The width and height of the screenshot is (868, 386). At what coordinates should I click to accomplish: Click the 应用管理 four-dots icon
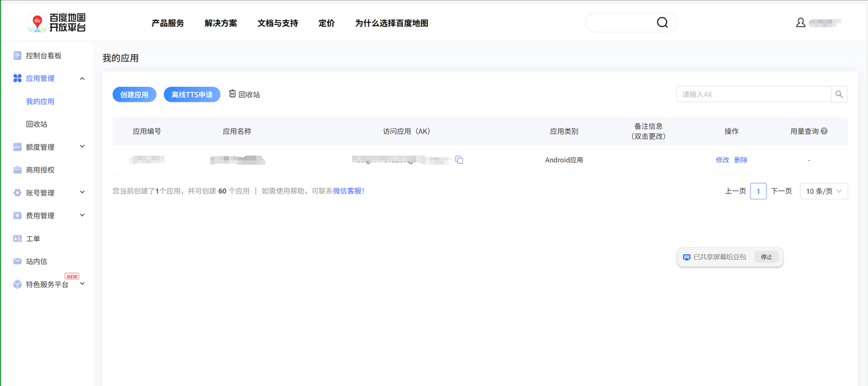(18, 79)
